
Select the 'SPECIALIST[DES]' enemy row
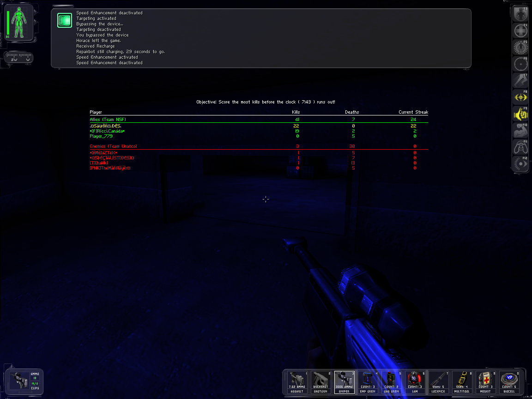click(259, 158)
